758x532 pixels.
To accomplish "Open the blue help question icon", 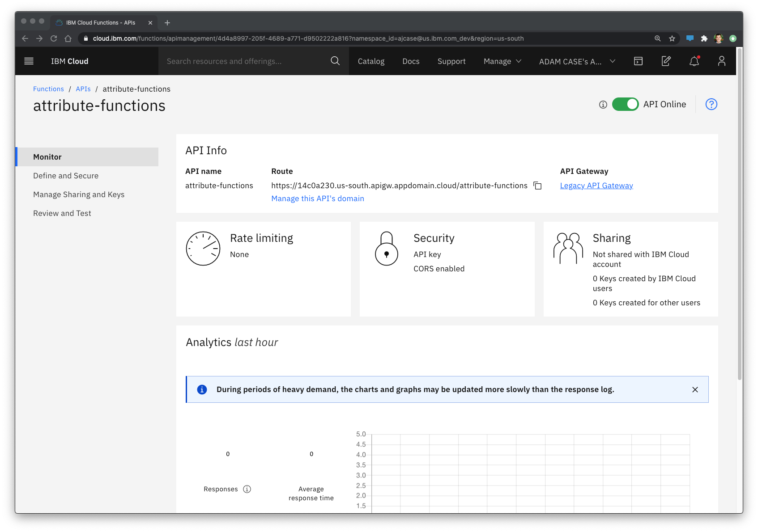I will (711, 104).
